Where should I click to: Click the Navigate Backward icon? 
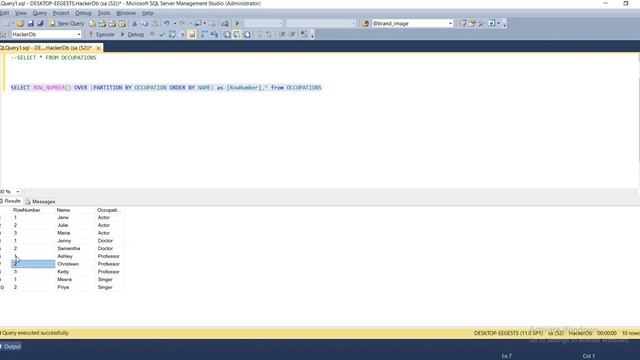[198, 23]
